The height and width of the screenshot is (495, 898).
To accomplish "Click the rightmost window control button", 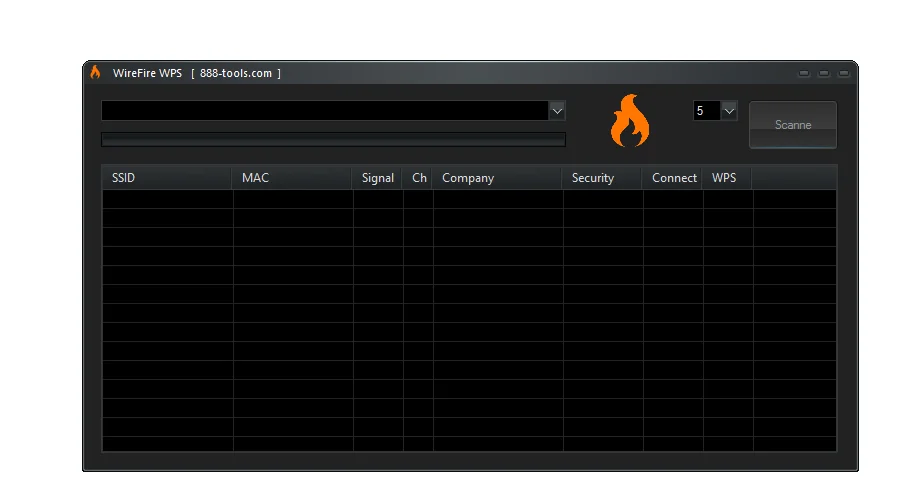I will click(844, 74).
